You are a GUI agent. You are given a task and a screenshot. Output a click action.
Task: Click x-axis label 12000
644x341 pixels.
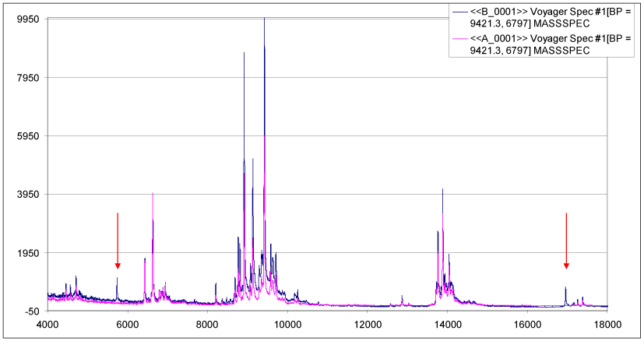(x=368, y=324)
